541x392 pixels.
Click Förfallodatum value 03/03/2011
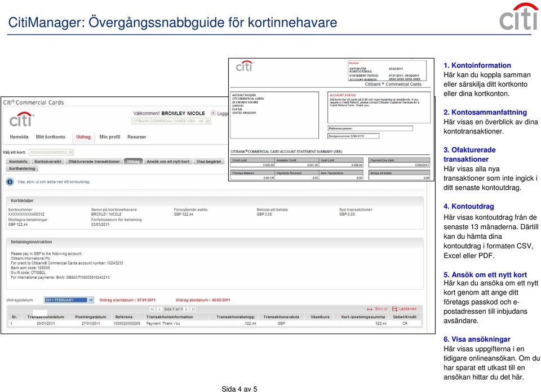(x=100, y=225)
